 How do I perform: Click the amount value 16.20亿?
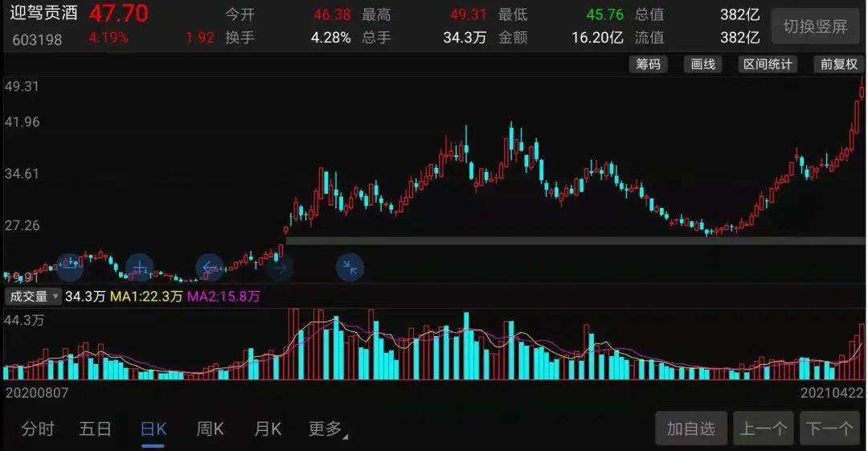[x=597, y=38]
